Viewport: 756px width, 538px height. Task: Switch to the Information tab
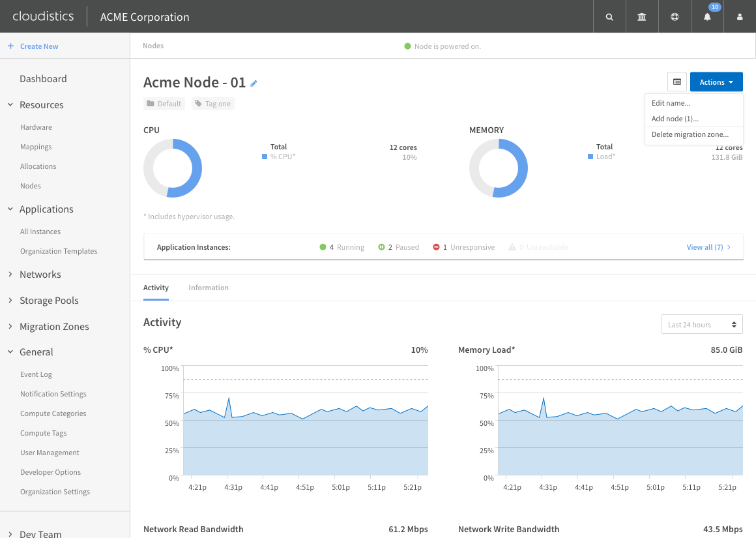click(209, 288)
